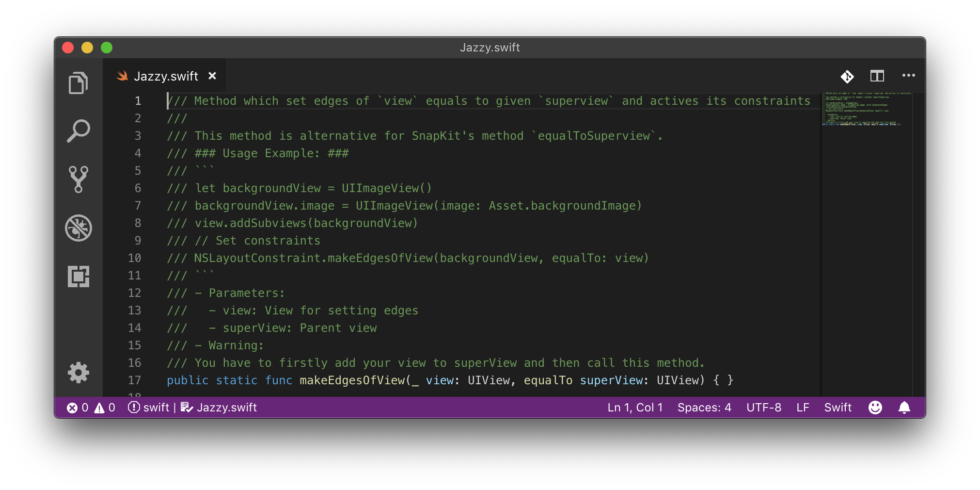Change language mode Swift
The image size is (980, 490).
838,408
